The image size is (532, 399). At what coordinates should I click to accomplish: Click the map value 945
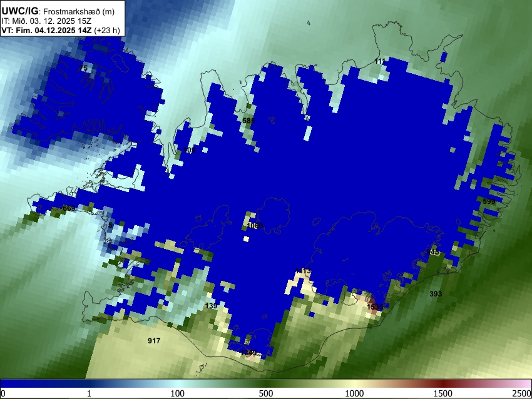coord(433,252)
